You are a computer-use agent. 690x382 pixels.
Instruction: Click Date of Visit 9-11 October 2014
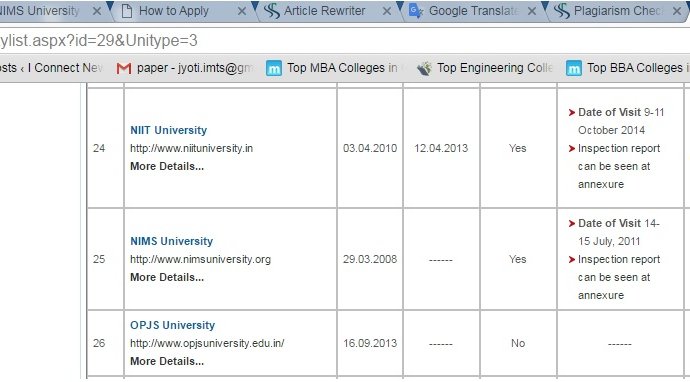(x=621, y=121)
